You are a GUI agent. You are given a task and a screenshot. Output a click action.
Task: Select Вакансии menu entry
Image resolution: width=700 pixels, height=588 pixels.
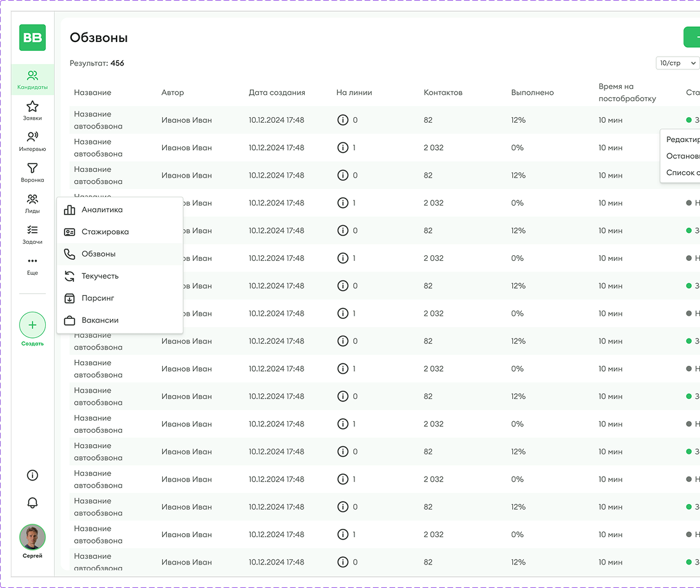100,320
